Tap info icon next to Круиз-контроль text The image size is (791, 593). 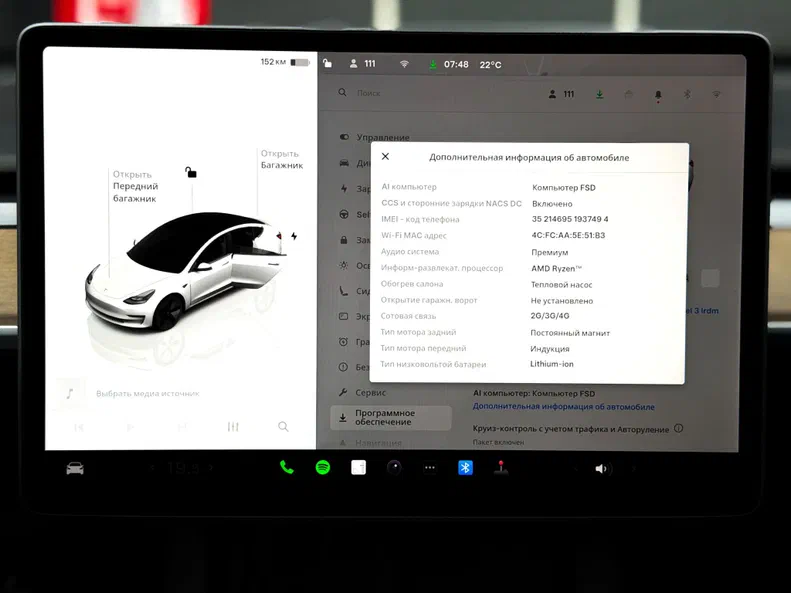679,429
